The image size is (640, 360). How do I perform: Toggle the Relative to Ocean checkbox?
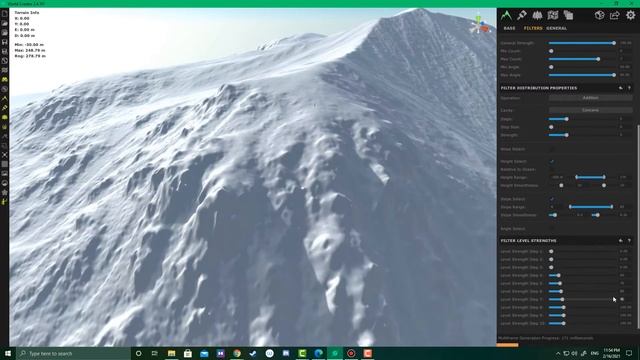point(552,169)
